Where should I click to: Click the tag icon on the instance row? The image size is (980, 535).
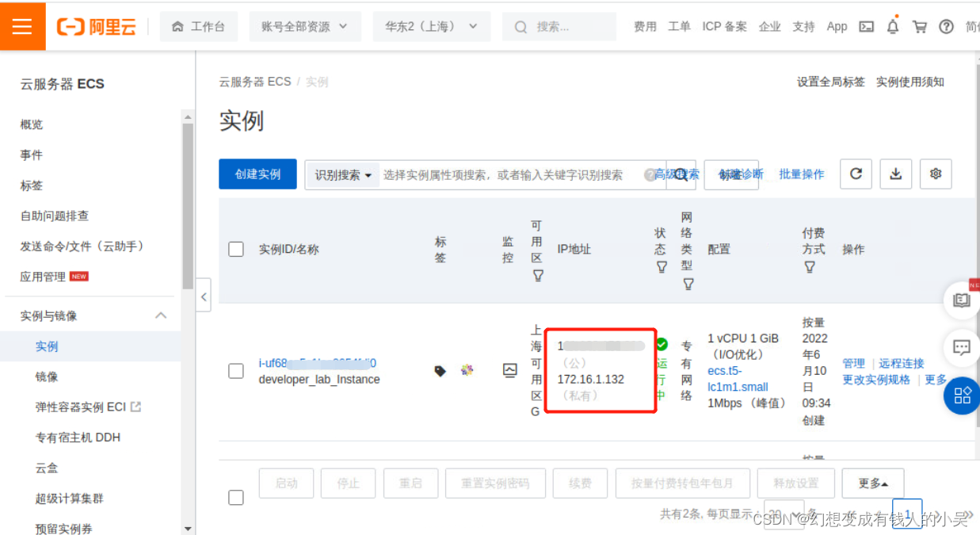click(440, 370)
